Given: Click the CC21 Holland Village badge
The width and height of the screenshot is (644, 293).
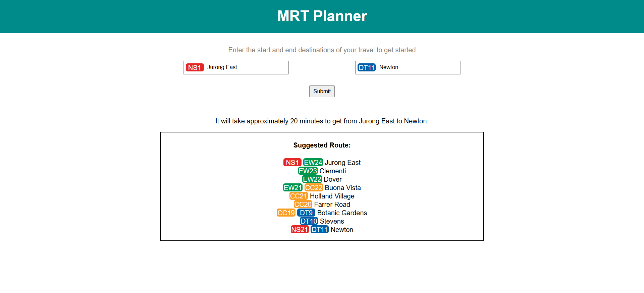Looking at the screenshot, I should [x=299, y=196].
